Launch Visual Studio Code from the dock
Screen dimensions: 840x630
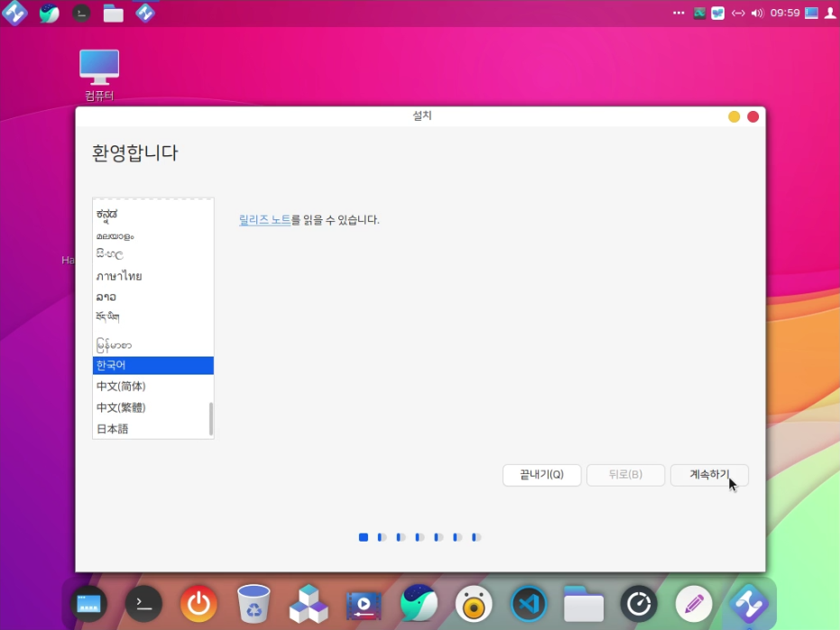pyautogui.click(x=529, y=603)
